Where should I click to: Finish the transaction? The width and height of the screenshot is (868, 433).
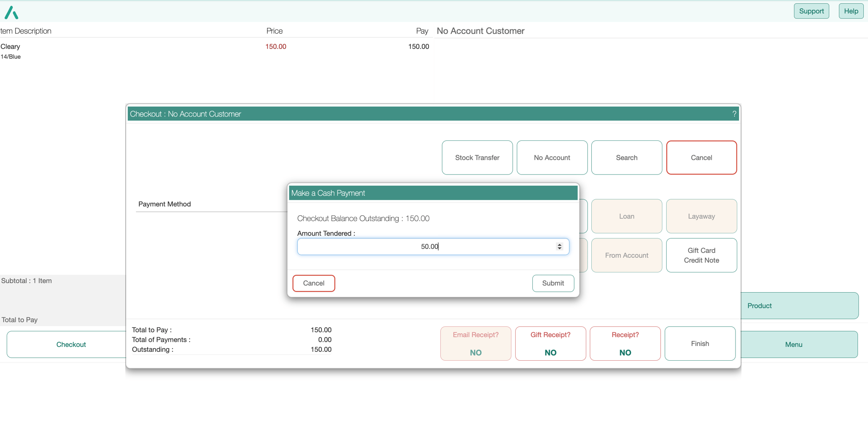[699, 343]
